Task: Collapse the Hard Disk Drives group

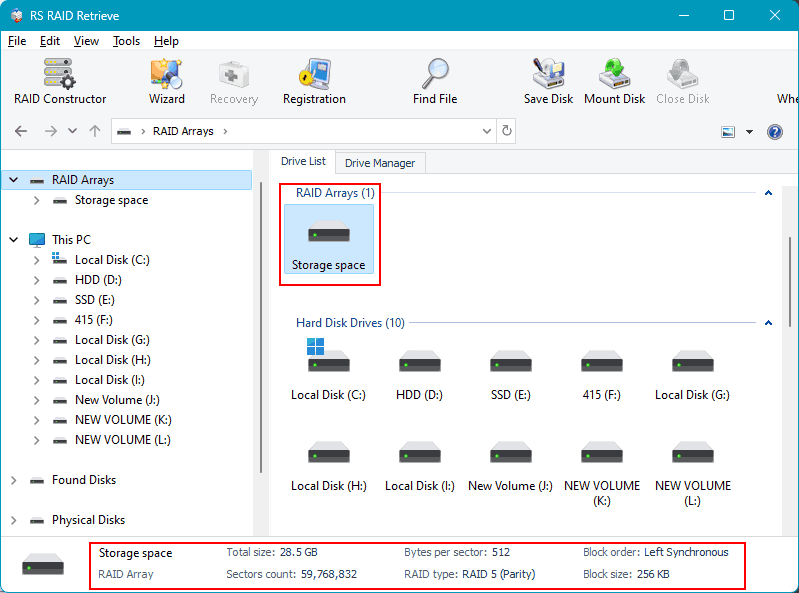Action: click(768, 323)
